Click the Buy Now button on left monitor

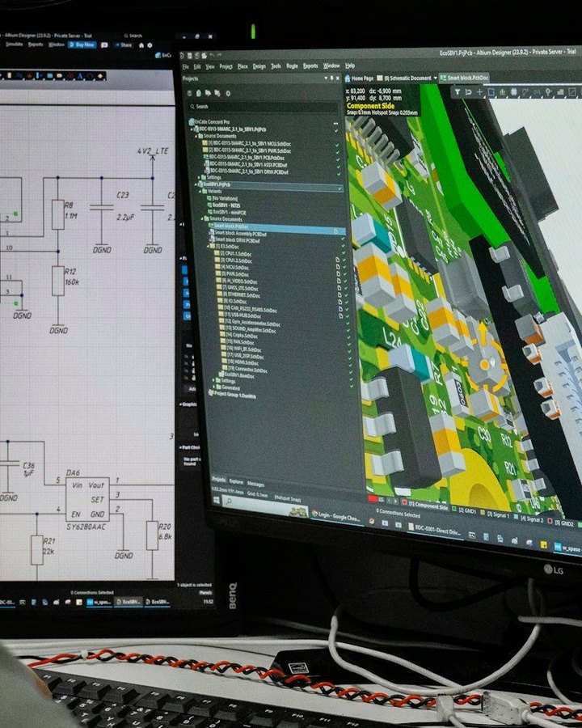point(82,45)
